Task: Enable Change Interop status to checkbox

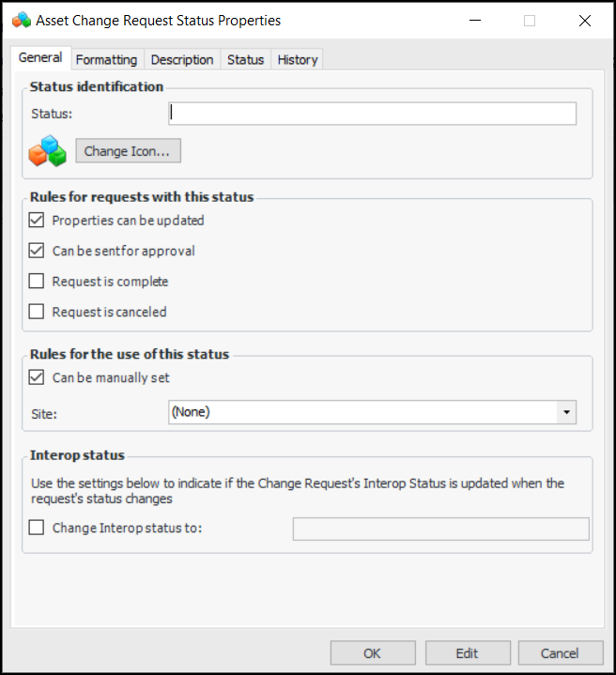Action: click(x=37, y=528)
